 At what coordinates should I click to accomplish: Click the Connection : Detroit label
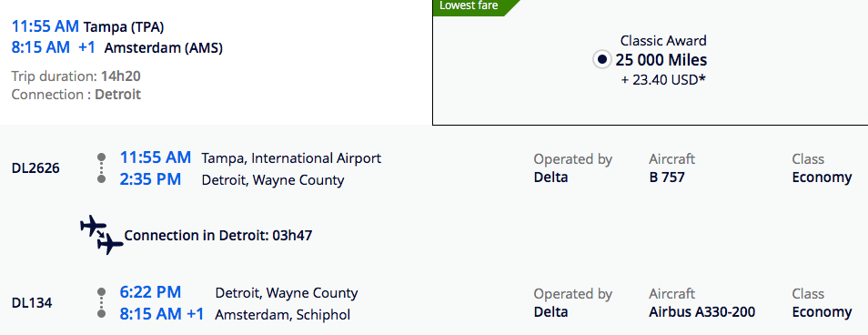click(x=76, y=94)
